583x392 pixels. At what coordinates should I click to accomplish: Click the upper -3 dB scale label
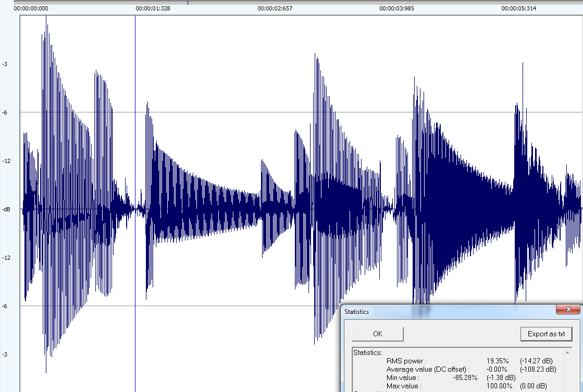click(5, 64)
